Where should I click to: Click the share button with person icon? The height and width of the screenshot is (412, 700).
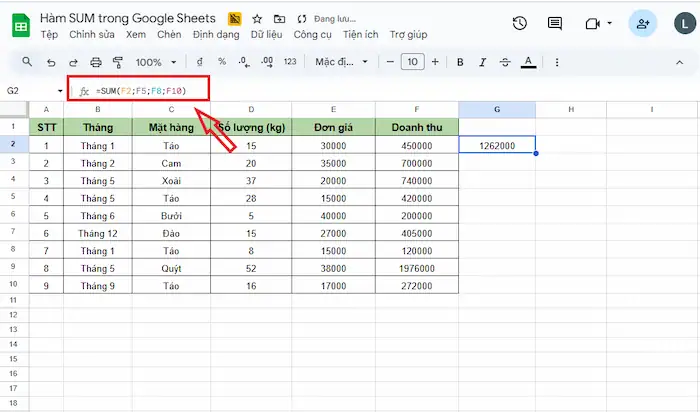[642, 23]
